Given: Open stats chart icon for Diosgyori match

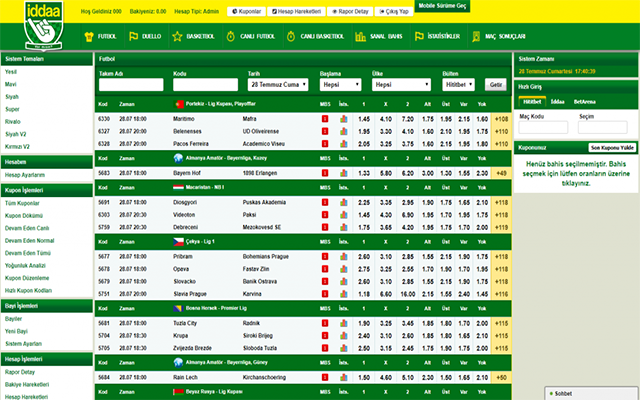Looking at the screenshot, I should tap(343, 202).
